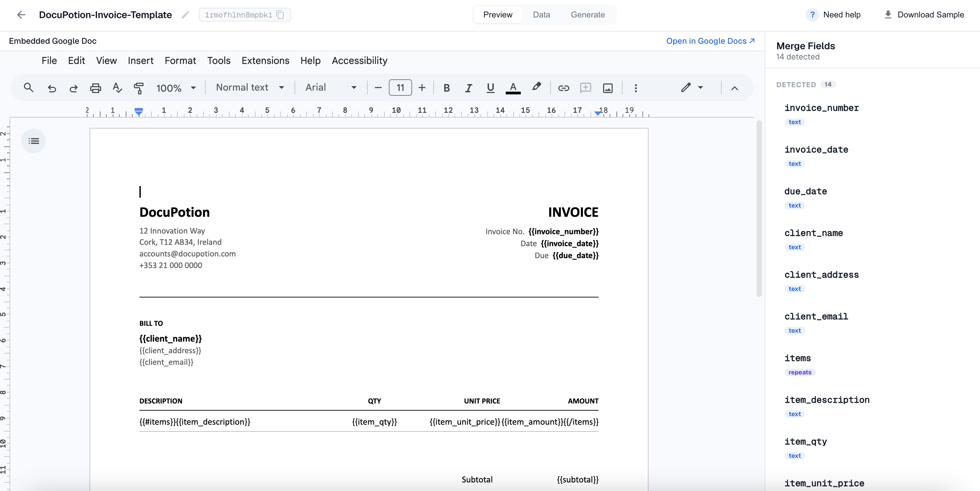Click the INVOICE heading in document
980x491 pixels.
coord(573,212)
